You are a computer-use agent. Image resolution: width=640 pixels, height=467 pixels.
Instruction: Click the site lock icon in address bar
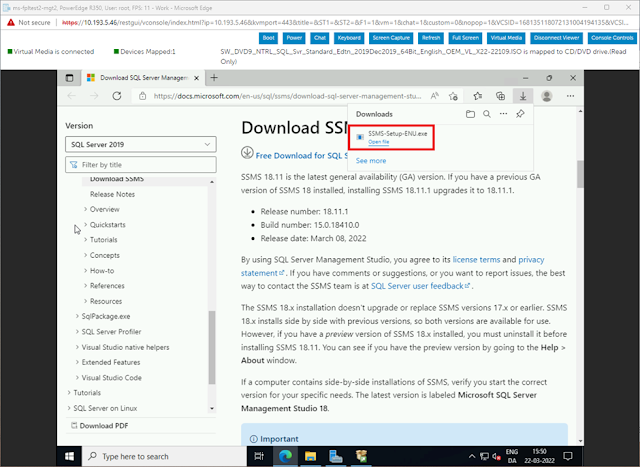click(142, 96)
